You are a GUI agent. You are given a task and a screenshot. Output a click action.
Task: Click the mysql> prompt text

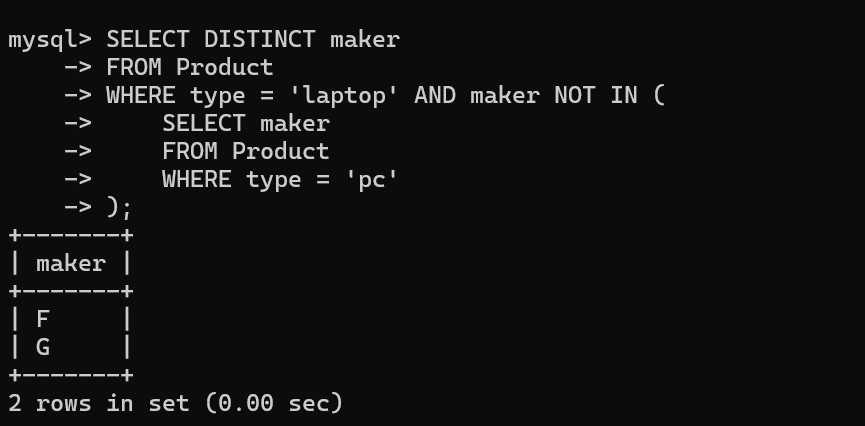point(50,40)
